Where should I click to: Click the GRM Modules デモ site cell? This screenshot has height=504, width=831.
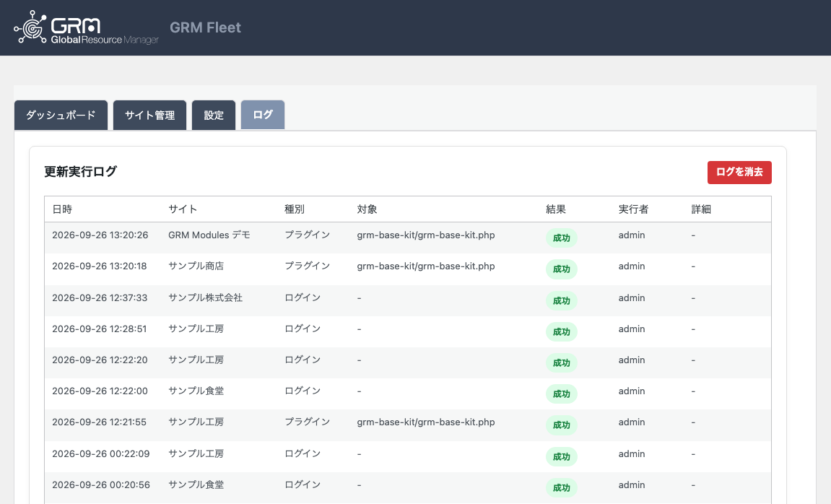[x=209, y=235]
